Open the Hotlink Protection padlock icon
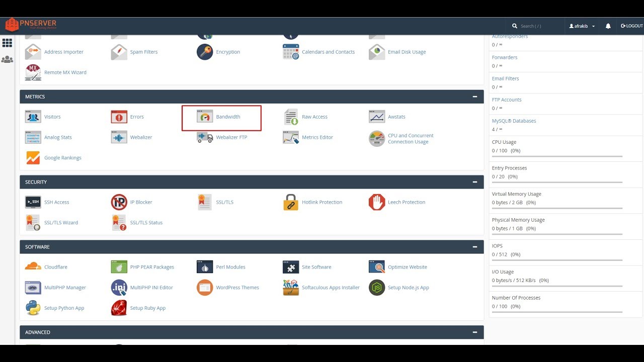 [291, 202]
